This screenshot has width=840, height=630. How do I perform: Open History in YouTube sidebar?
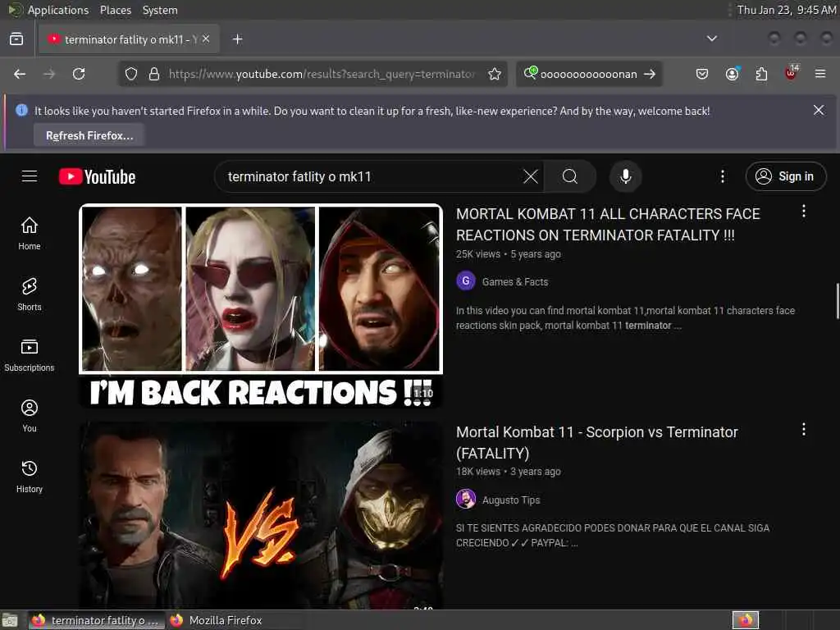(30, 477)
